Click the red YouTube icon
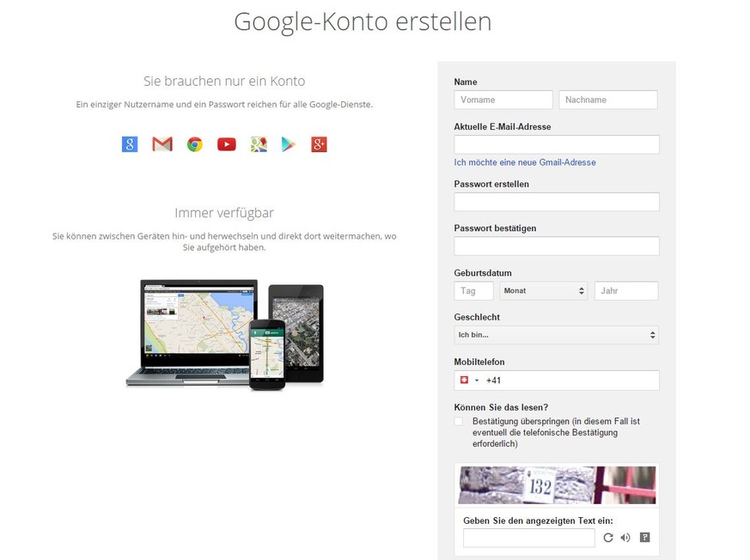 pyautogui.click(x=226, y=144)
